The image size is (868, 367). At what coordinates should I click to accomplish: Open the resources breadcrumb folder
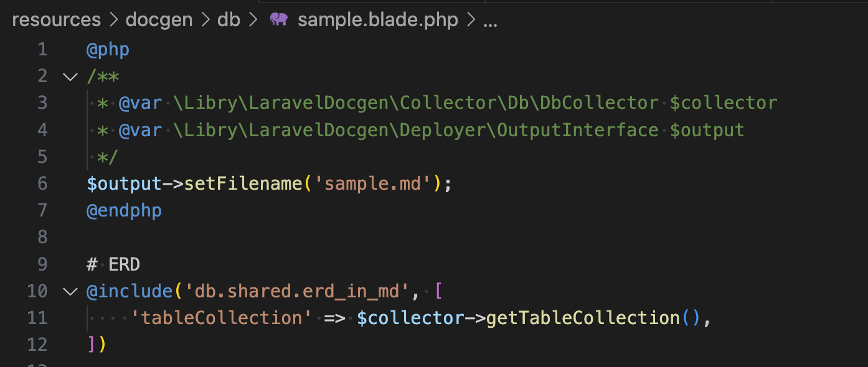pos(56,20)
